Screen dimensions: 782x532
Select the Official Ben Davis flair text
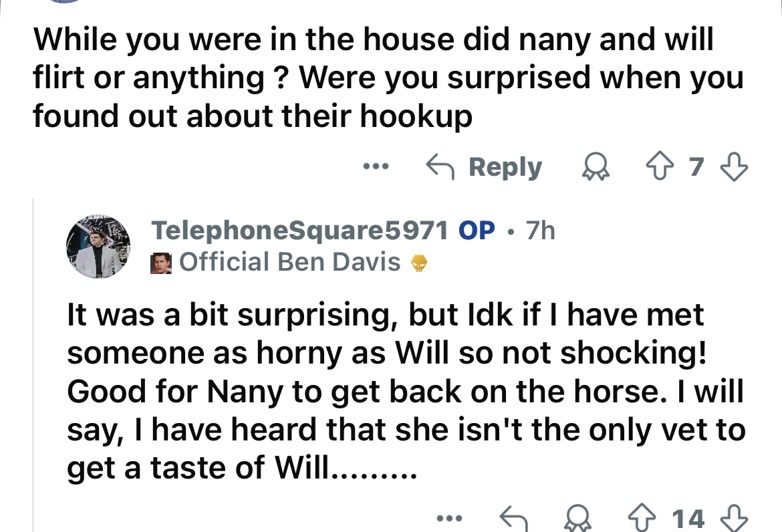(x=290, y=262)
